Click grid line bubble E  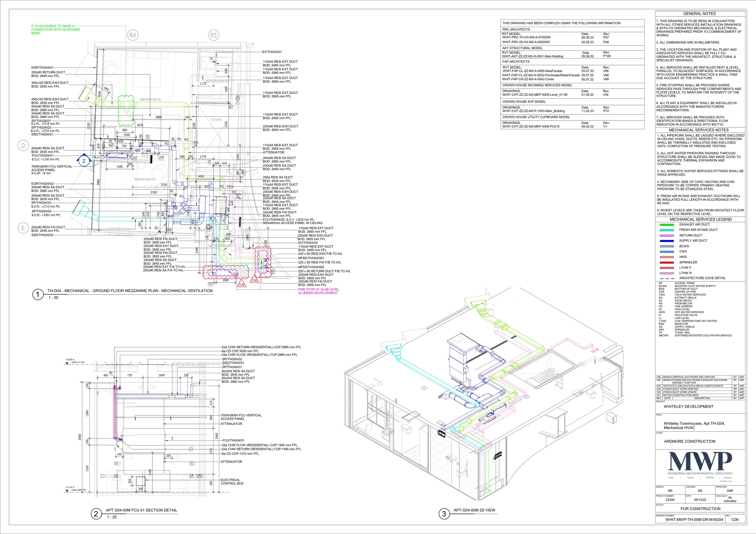[23, 228]
